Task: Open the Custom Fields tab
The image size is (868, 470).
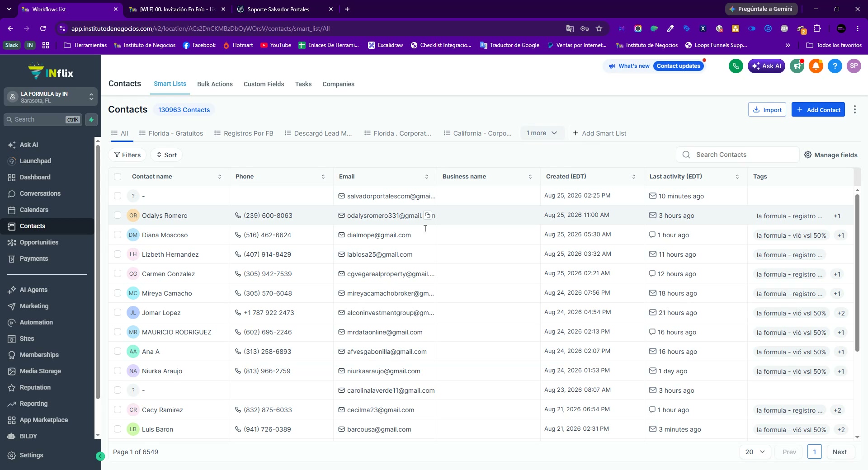Action: coord(264,84)
